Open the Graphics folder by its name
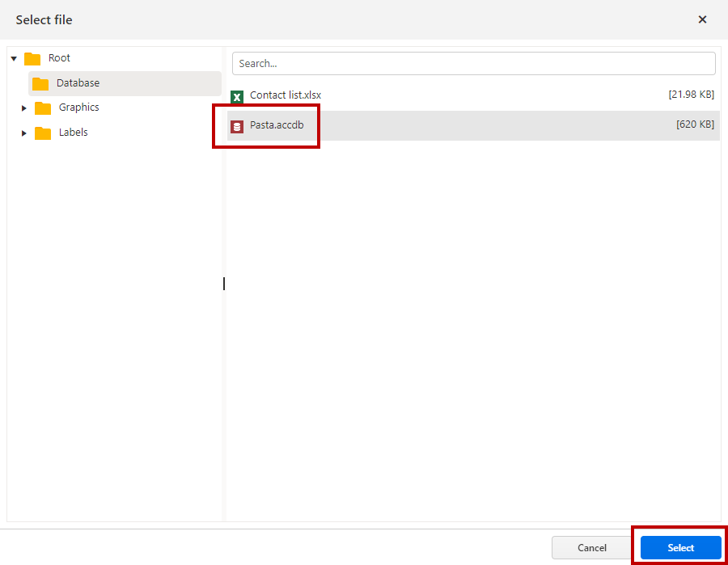The height and width of the screenshot is (565, 728). 78,108
